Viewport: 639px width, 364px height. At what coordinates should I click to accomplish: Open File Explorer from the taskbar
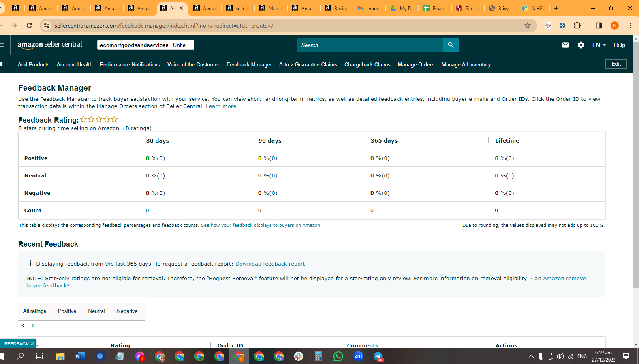(60, 356)
